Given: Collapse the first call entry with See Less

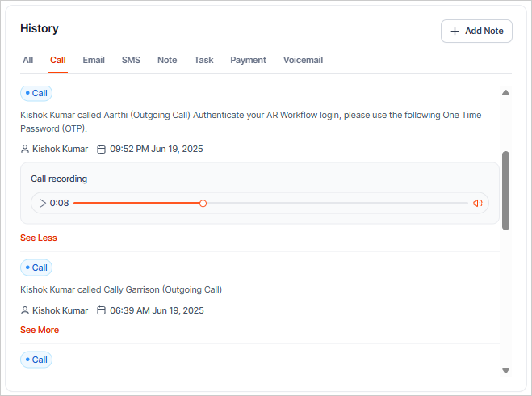Looking at the screenshot, I should tap(39, 238).
